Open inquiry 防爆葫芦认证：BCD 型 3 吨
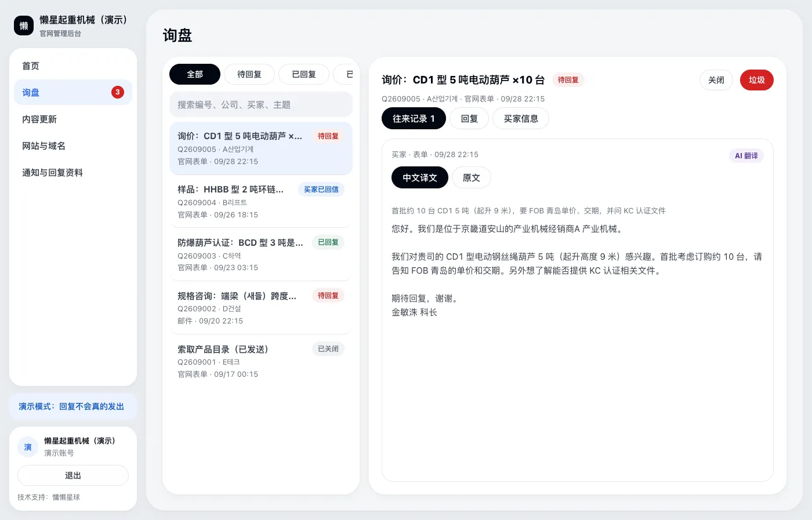 (261, 254)
